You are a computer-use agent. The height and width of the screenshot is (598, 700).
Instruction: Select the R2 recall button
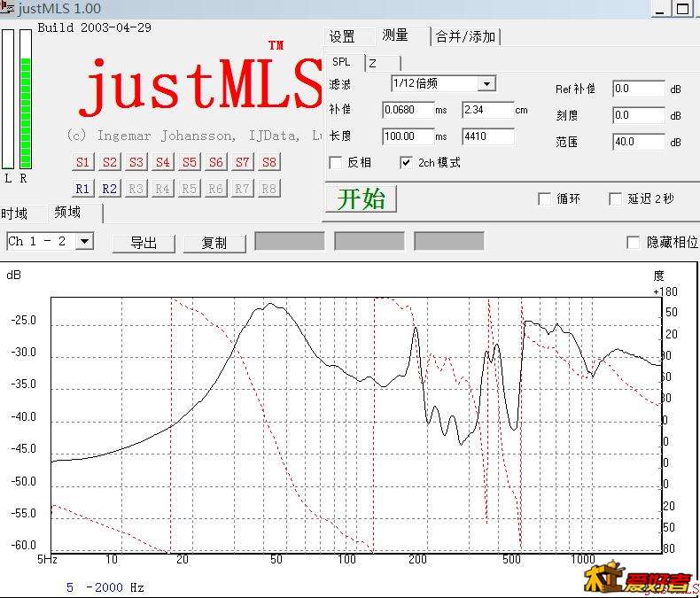(x=109, y=189)
